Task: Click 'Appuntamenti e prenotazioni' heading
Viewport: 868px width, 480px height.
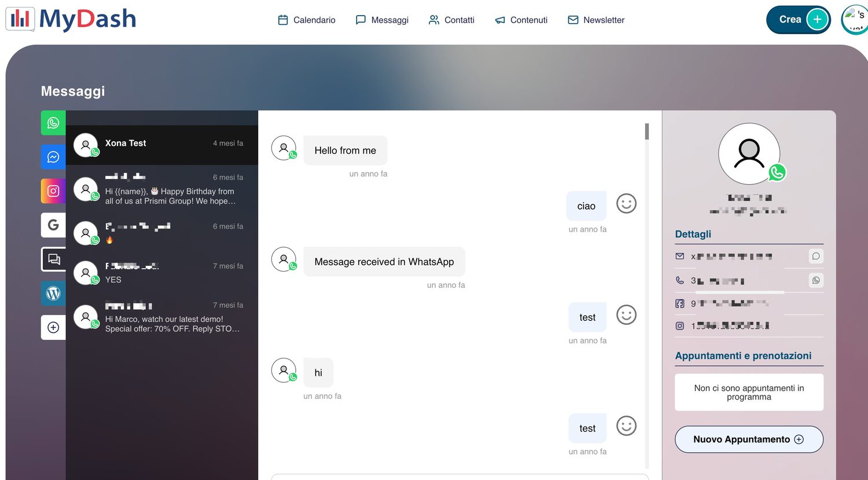Action: tap(743, 356)
